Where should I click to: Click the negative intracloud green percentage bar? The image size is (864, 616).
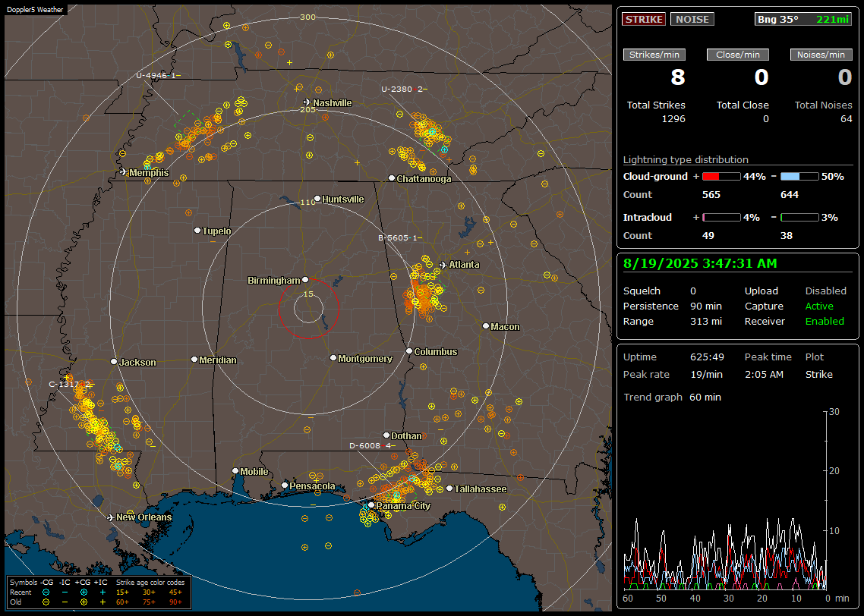tap(799, 218)
